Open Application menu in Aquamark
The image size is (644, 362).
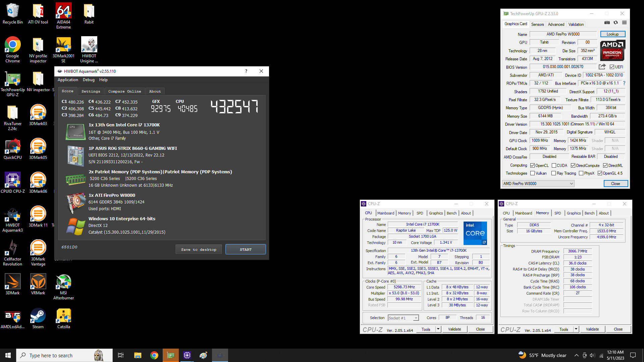pos(68,80)
